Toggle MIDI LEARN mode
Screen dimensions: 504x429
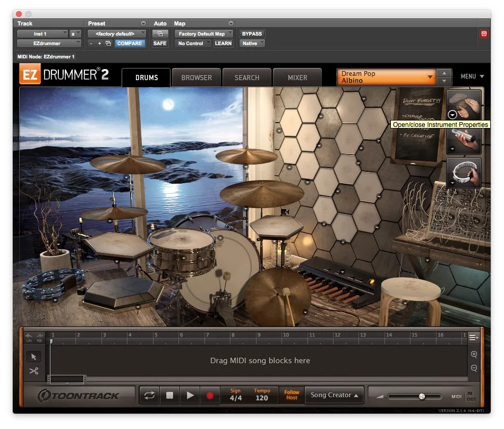(223, 44)
